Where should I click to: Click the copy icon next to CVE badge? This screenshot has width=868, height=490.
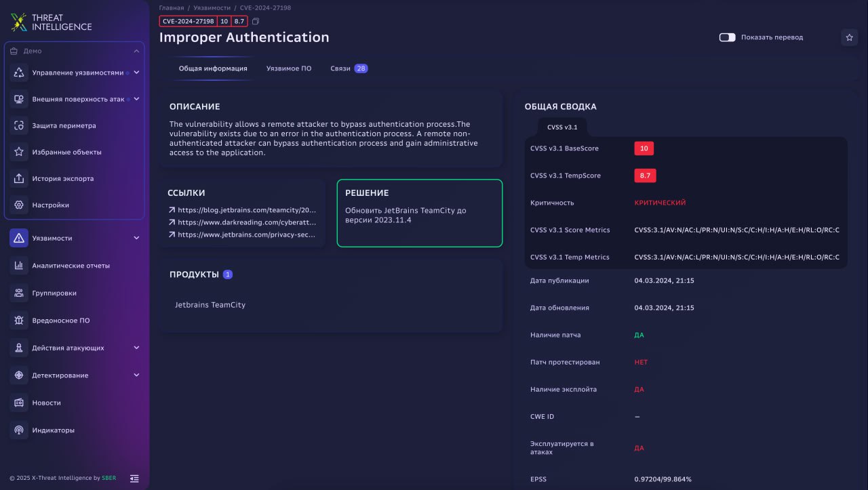[x=256, y=22]
